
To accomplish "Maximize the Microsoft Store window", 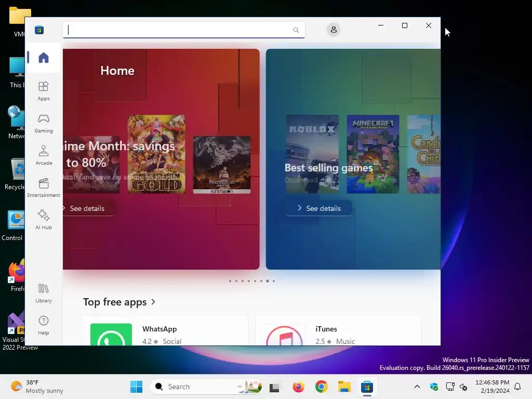I will [x=404, y=25].
